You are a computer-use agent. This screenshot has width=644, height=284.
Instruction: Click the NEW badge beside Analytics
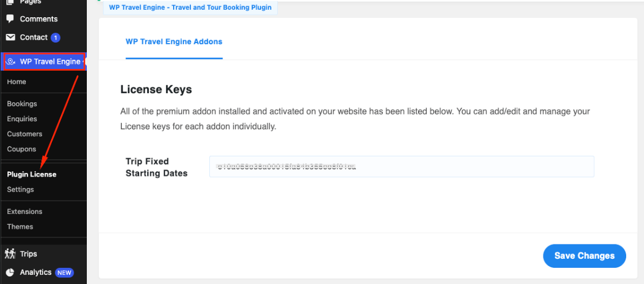click(64, 273)
